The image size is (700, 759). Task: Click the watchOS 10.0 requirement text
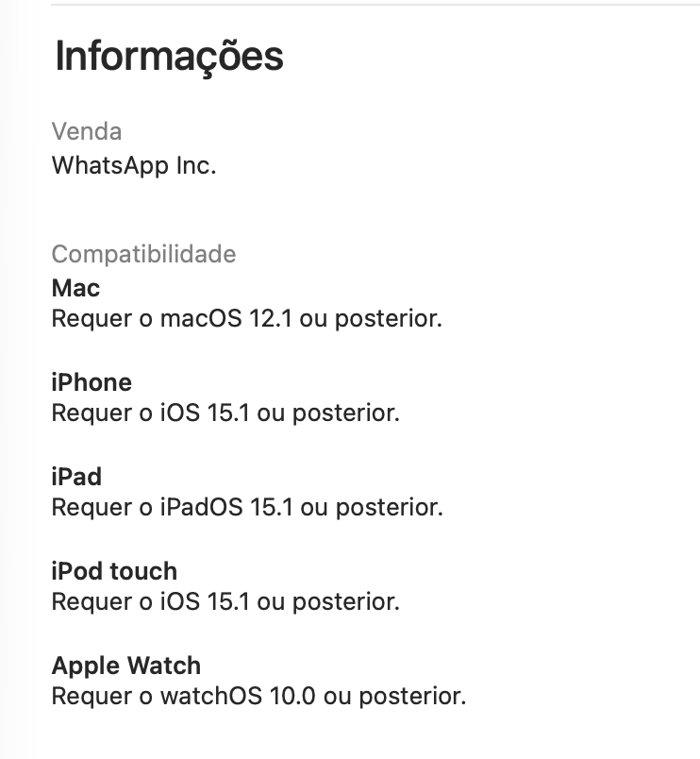[x=258, y=697]
